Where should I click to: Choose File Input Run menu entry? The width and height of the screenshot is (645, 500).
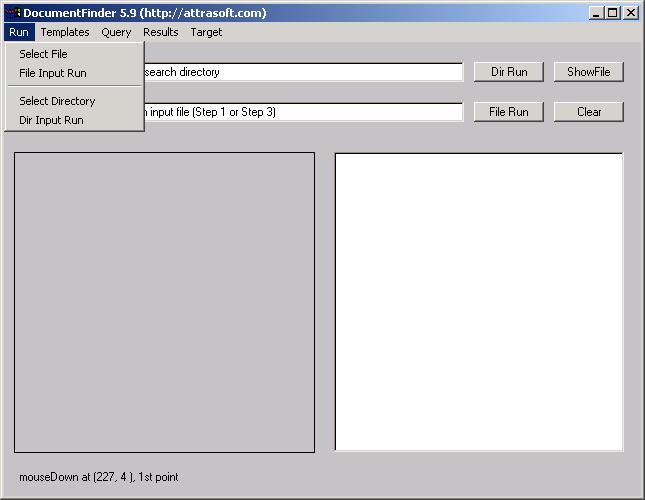point(52,73)
